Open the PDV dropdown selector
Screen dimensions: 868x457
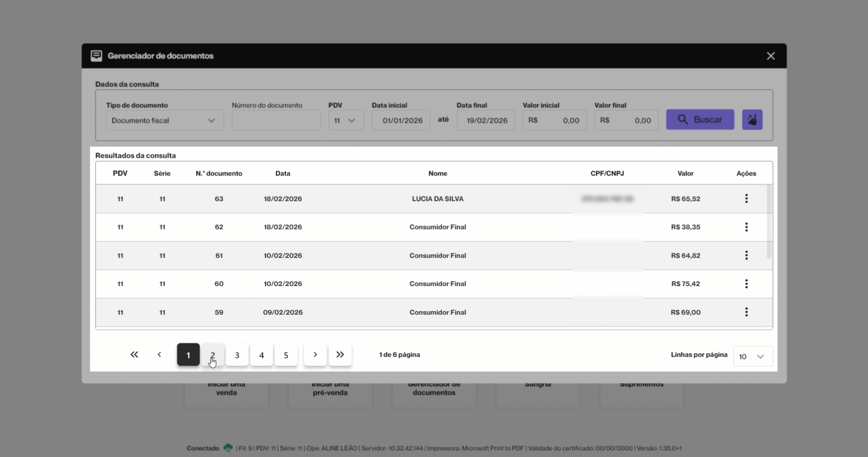(x=346, y=121)
